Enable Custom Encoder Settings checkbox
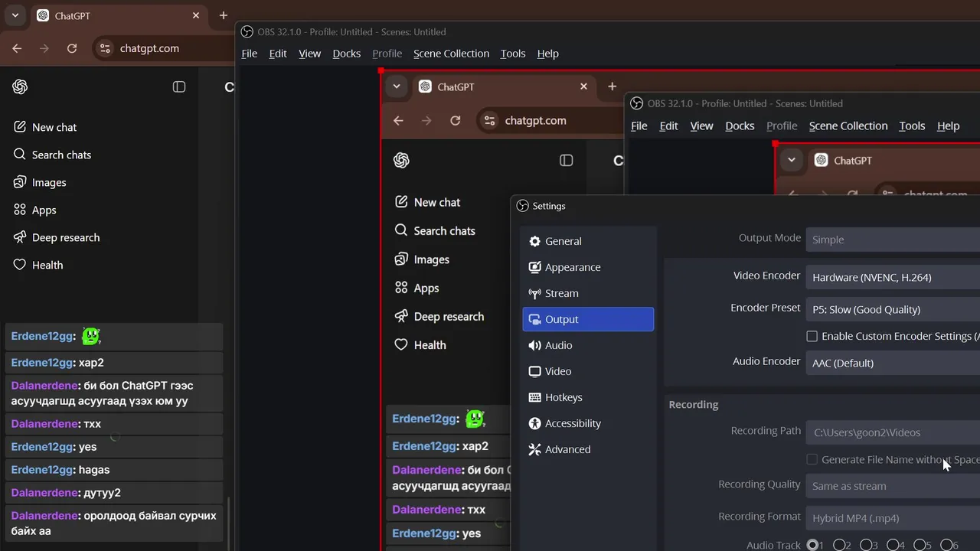980x551 pixels. (812, 336)
